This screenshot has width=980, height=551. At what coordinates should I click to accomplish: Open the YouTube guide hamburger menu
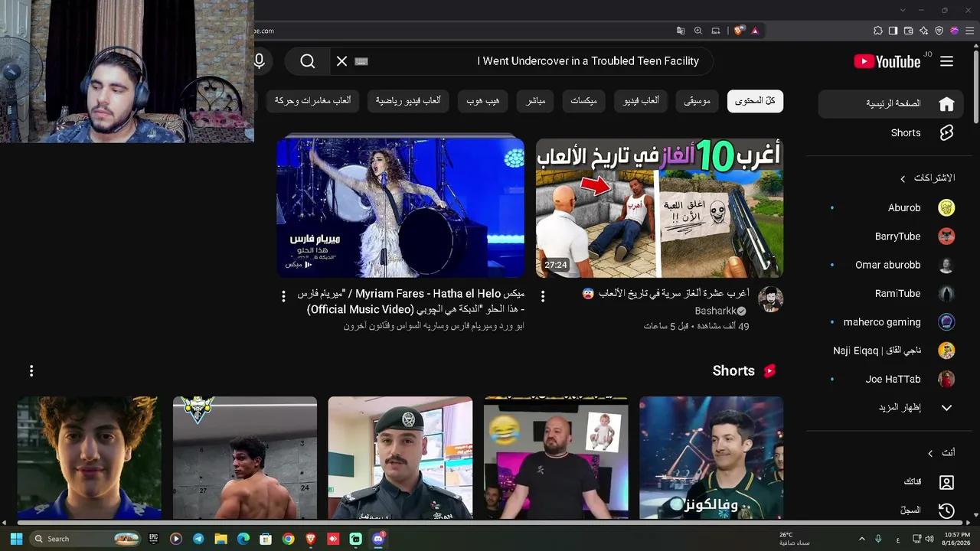pos(947,61)
